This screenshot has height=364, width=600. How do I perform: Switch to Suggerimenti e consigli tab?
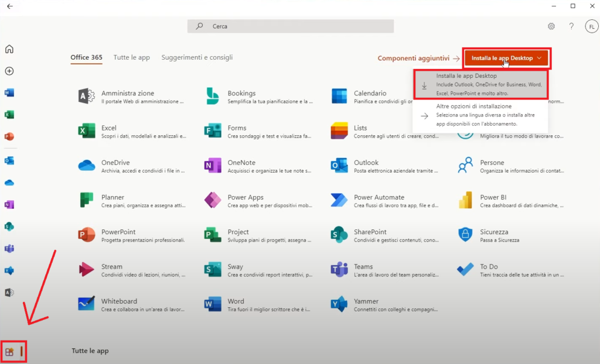[x=197, y=57]
